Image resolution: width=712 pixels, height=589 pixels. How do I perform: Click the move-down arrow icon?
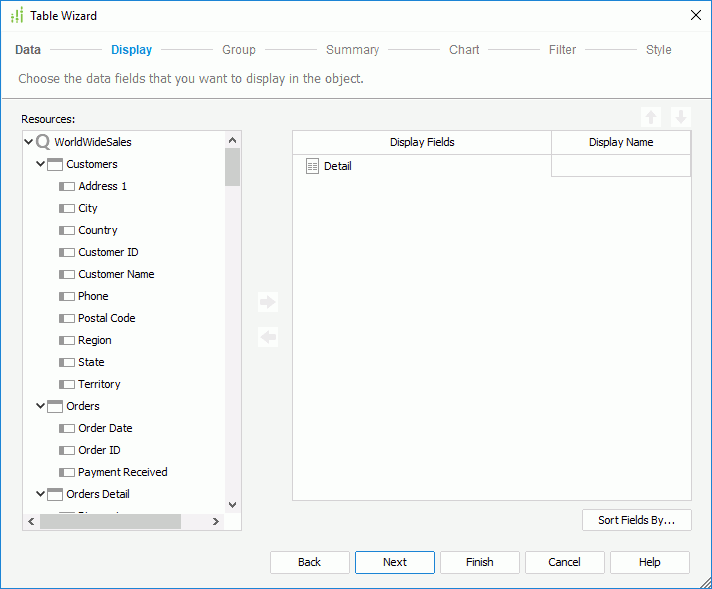pos(681,117)
